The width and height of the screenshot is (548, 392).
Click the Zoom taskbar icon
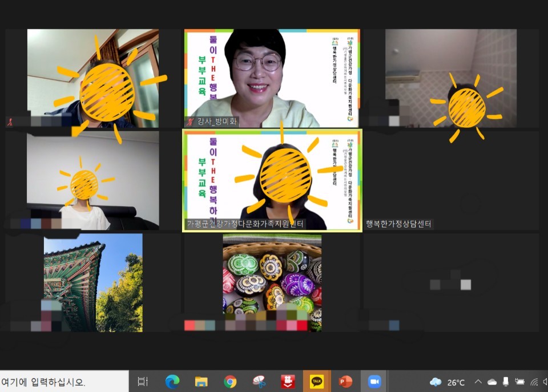374,382
